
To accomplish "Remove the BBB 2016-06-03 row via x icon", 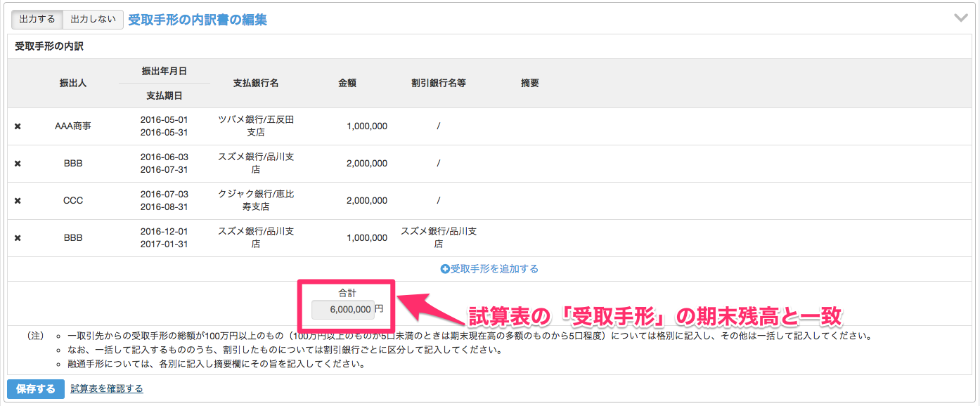I will pos(18,164).
